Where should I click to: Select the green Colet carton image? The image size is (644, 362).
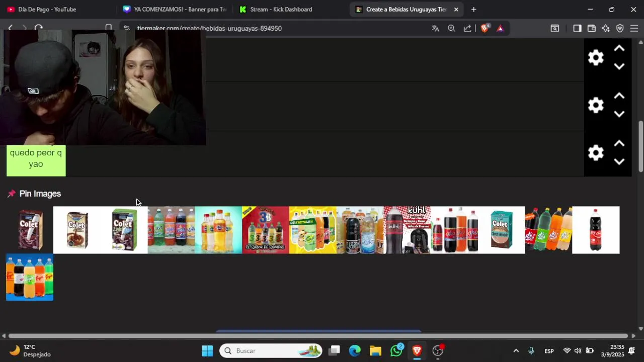[x=124, y=230]
